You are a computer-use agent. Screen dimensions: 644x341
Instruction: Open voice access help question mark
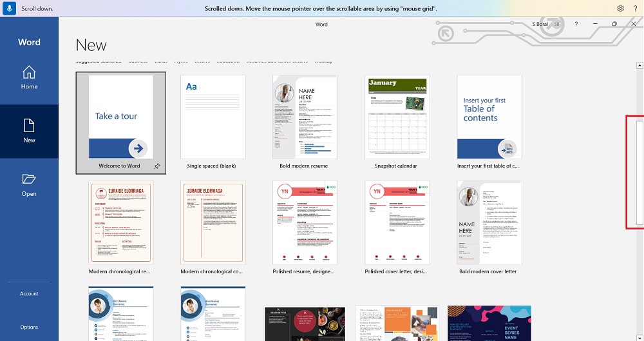click(635, 8)
